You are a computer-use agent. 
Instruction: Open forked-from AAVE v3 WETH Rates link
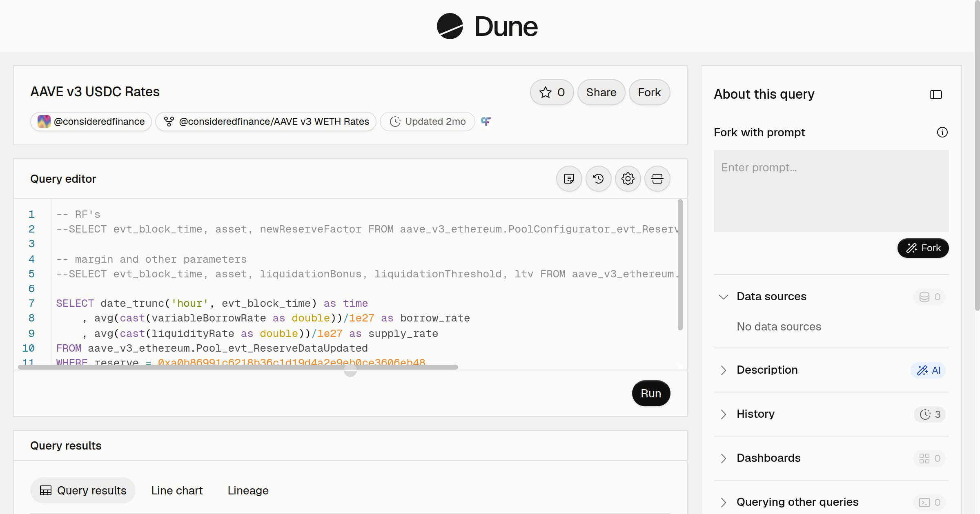pos(266,122)
